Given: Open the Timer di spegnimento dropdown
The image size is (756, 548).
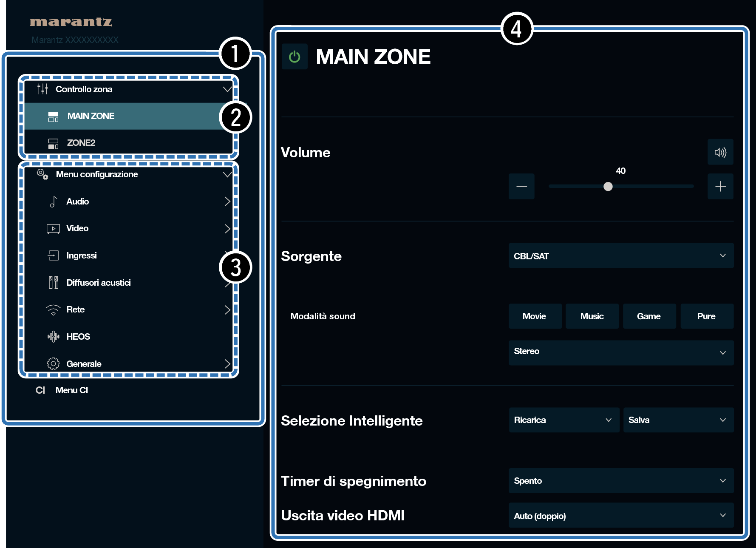Looking at the screenshot, I should tap(621, 481).
